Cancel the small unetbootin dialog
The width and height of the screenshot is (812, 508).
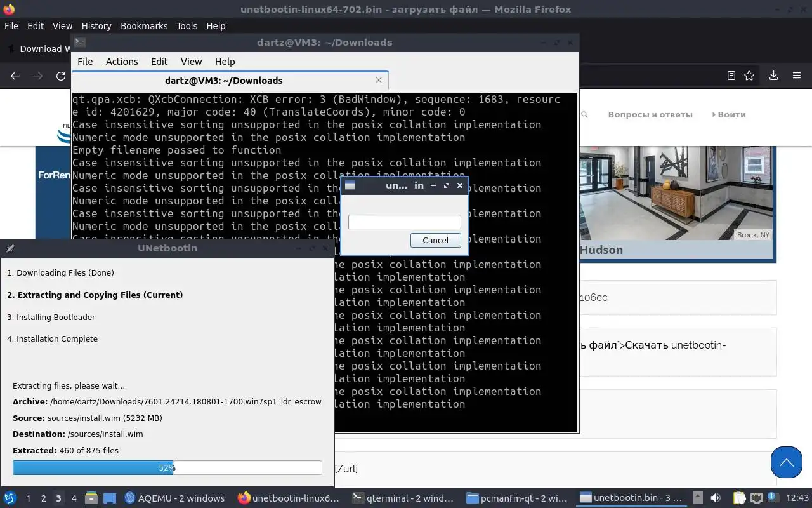435,240
